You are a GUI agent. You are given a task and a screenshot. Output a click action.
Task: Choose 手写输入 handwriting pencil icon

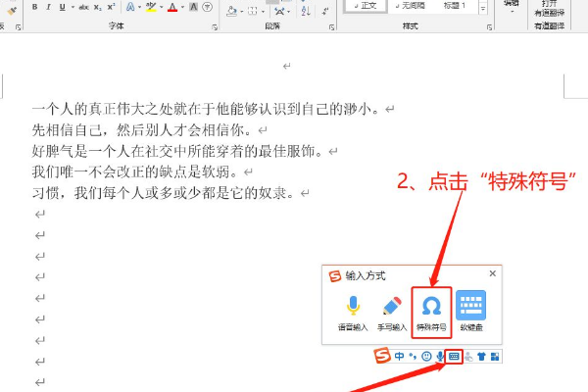[392, 313]
